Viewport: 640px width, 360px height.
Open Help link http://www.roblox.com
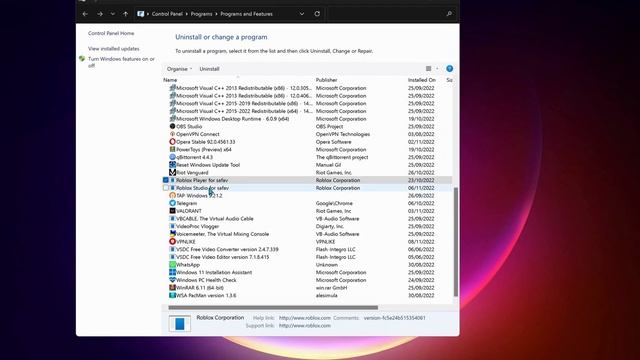pyautogui.click(x=305, y=318)
